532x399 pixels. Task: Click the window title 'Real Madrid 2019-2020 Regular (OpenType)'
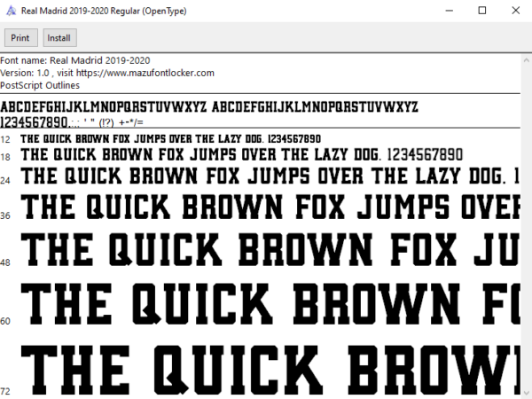(104, 11)
